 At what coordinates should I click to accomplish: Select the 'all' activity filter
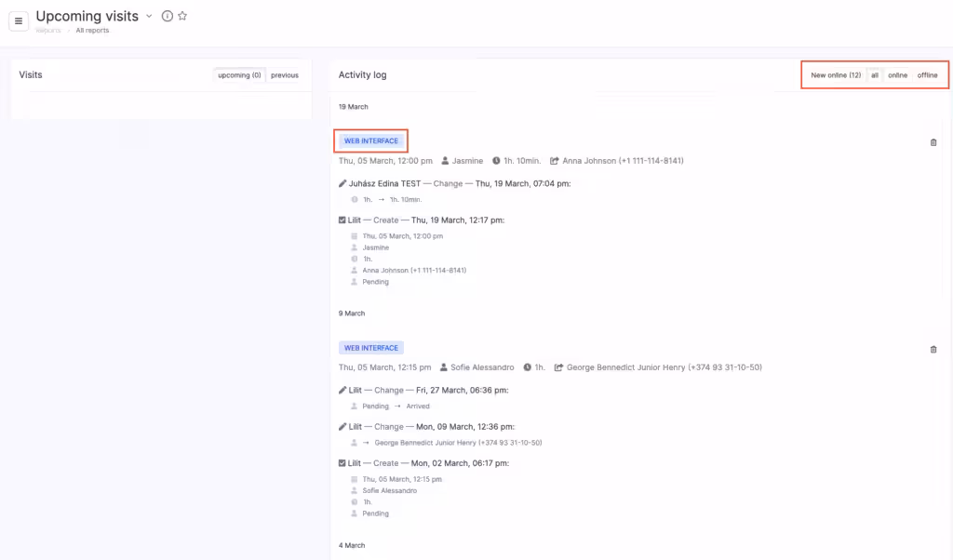(x=875, y=75)
